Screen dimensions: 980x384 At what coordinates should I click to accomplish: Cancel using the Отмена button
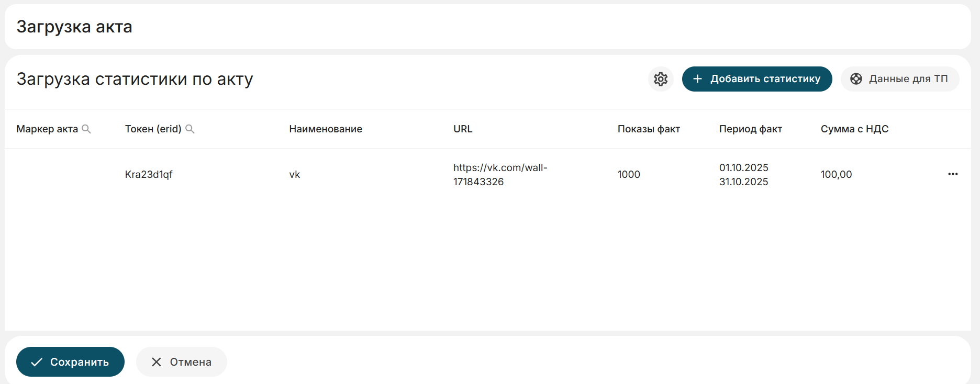pos(182,362)
